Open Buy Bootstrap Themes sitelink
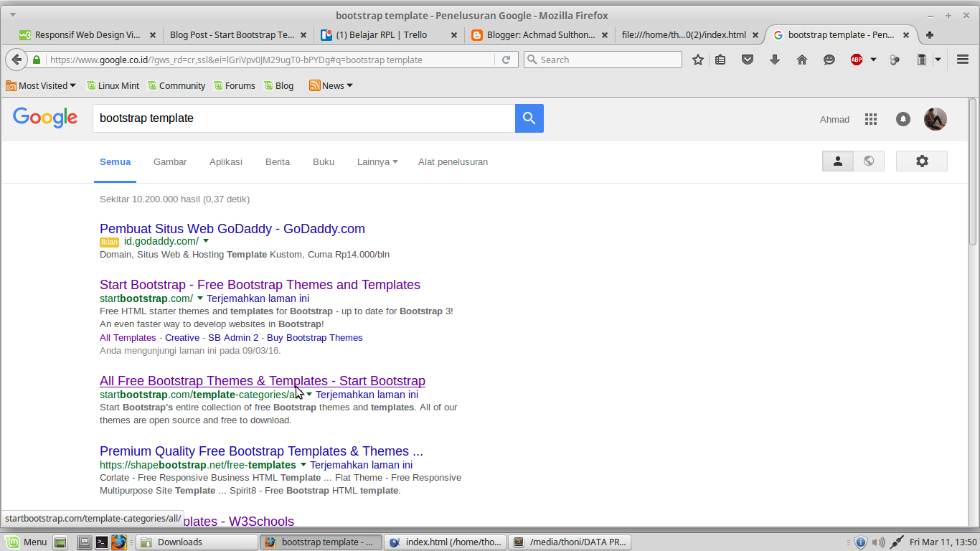 tap(315, 338)
